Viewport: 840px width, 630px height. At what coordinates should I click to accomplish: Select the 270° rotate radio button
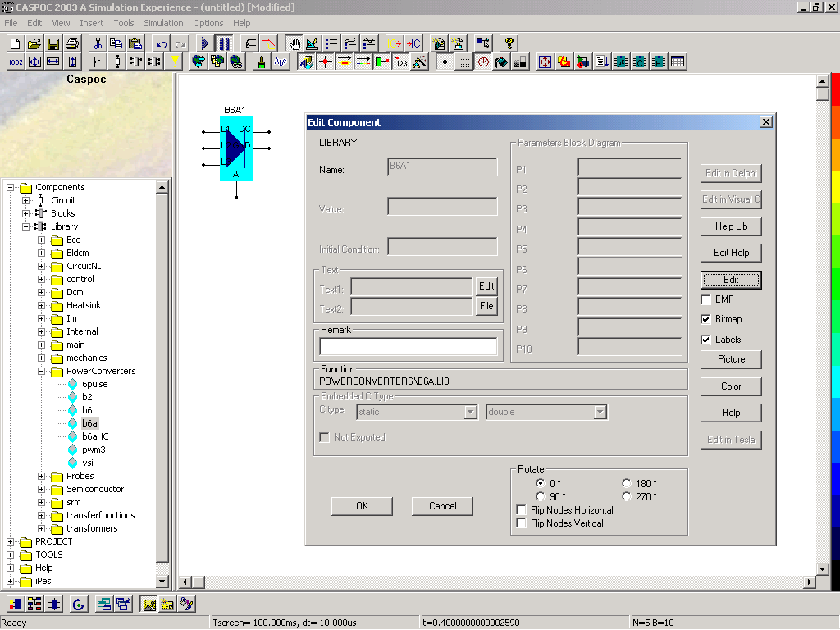[627, 496]
